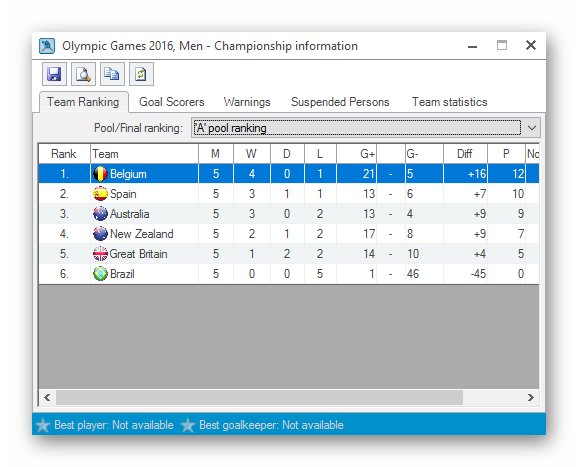Open the Team statistics tab
This screenshot has height=467, width=578.
click(x=450, y=102)
